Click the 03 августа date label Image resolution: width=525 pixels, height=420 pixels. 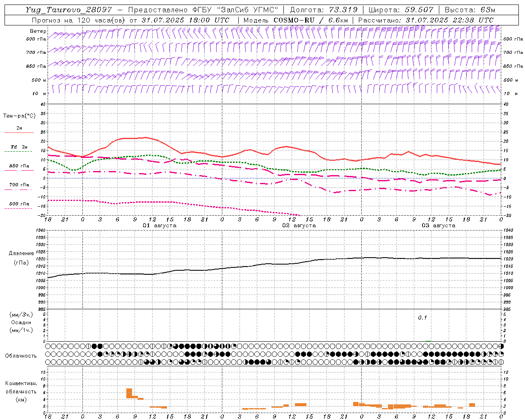tap(438, 226)
